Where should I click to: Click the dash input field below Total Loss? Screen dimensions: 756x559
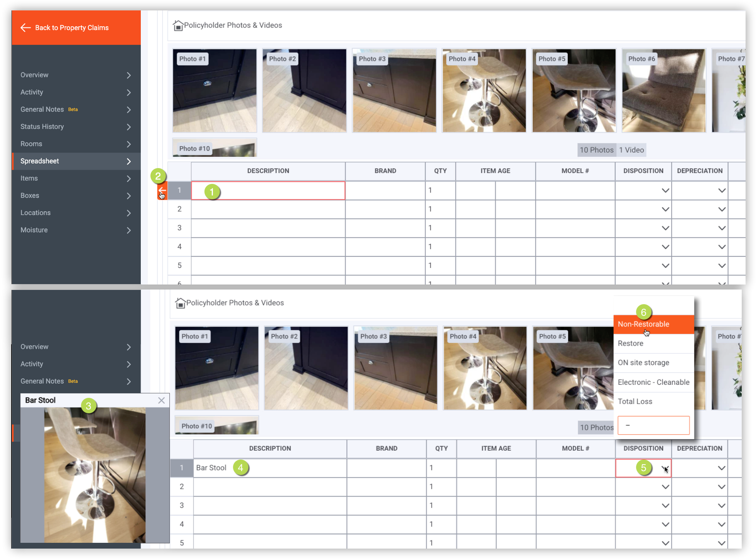pos(653,425)
